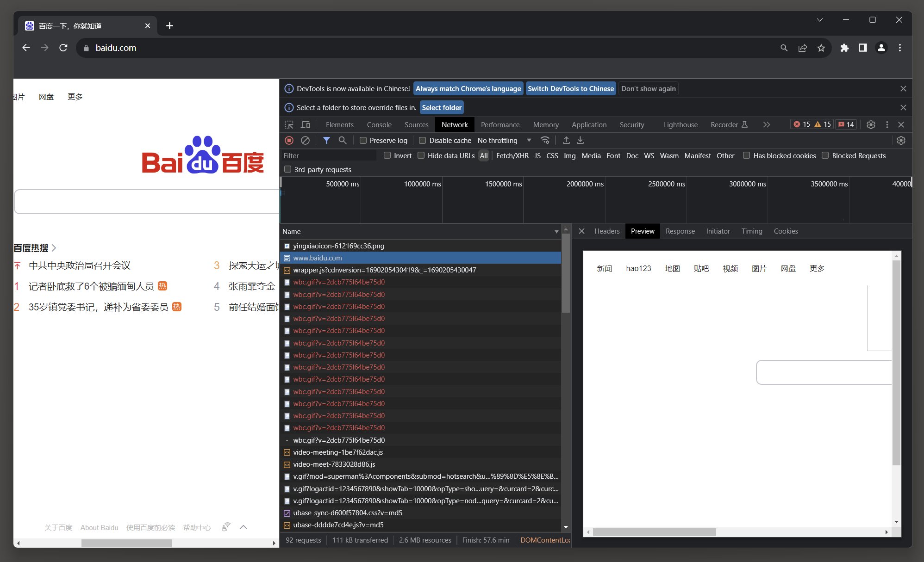Filter requests by Fetch/XHR
The height and width of the screenshot is (562, 924).
(512, 155)
